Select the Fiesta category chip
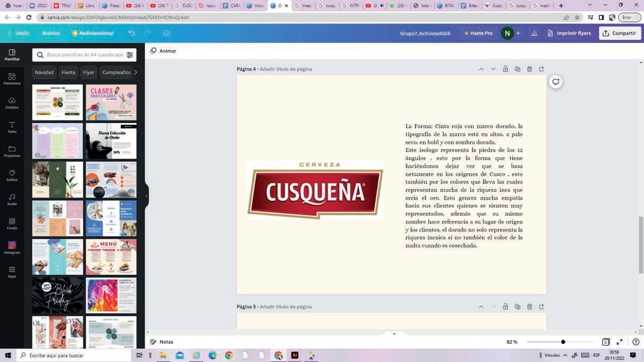The height and width of the screenshot is (362, 644). [x=68, y=72]
